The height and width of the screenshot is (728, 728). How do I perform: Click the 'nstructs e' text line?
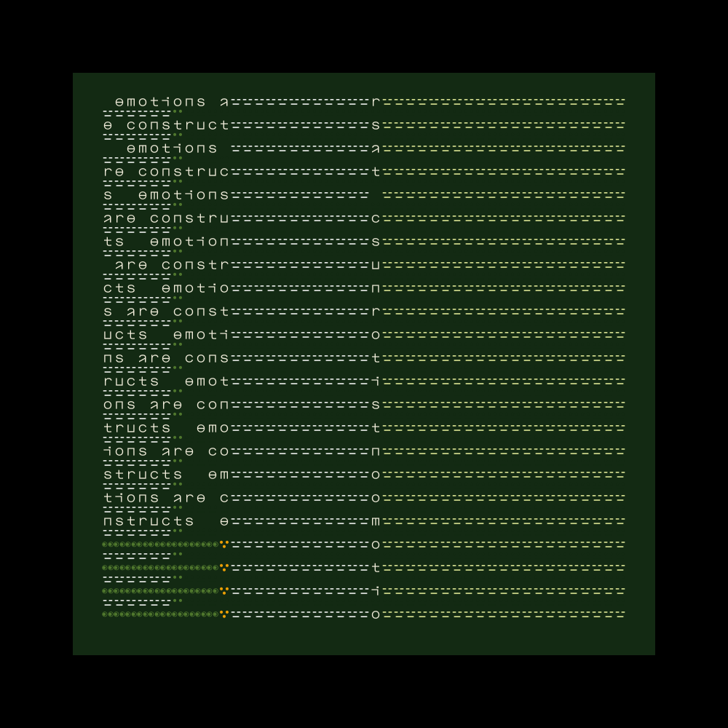[166, 521]
